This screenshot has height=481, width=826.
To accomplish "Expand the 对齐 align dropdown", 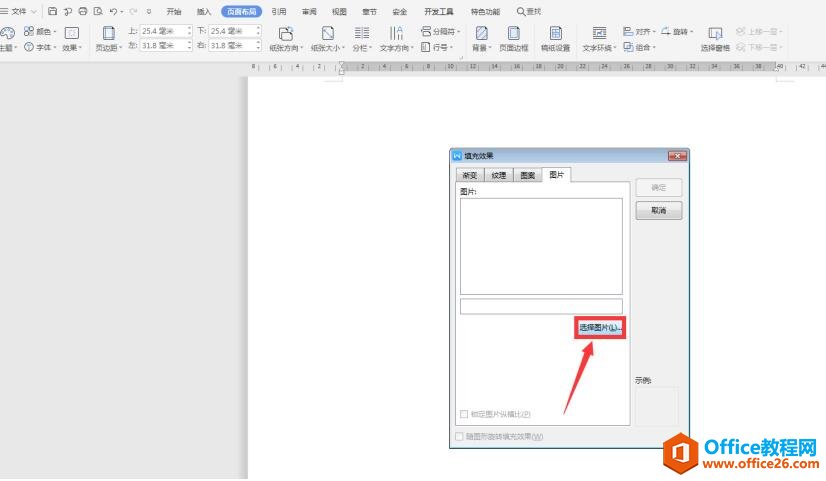I will [639, 31].
